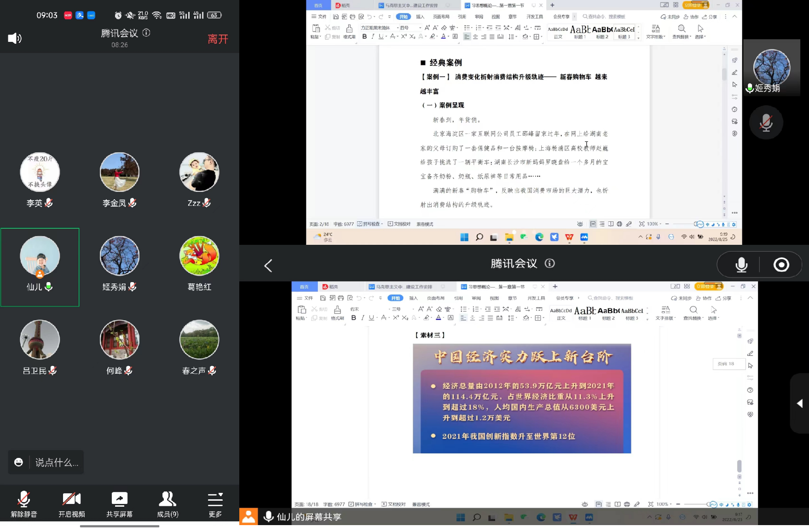
Task: Open the 审阅 ribbon tab in 经典案例 window
Action: tap(479, 17)
